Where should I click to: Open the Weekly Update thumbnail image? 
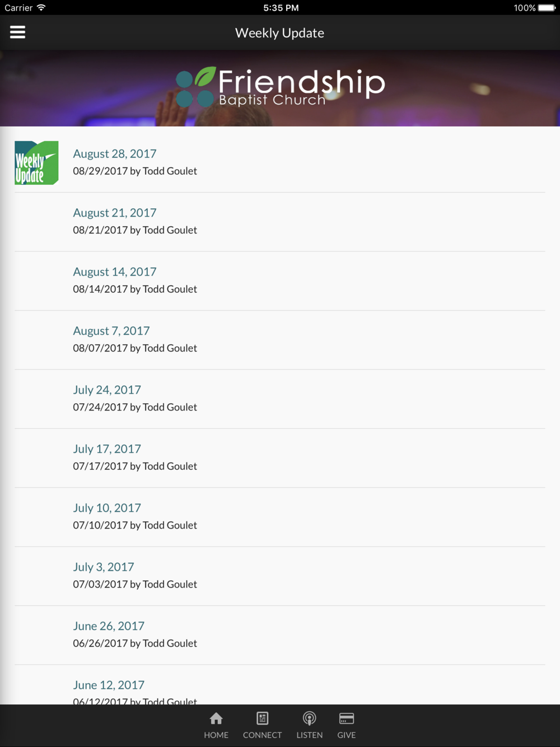coord(36,163)
